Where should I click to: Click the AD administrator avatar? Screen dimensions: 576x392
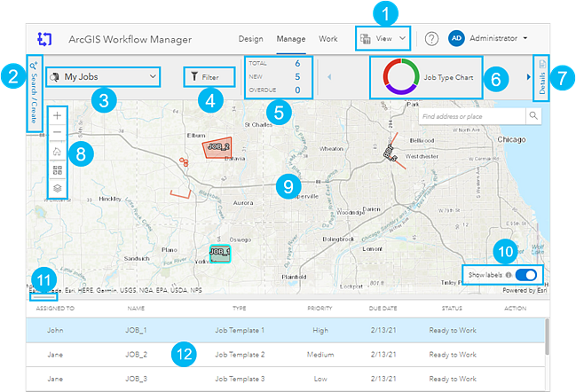coord(456,38)
